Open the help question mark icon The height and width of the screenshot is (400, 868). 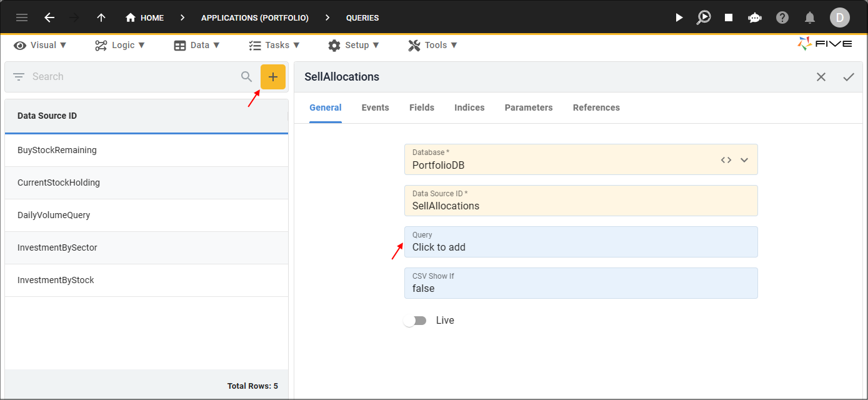tap(782, 17)
